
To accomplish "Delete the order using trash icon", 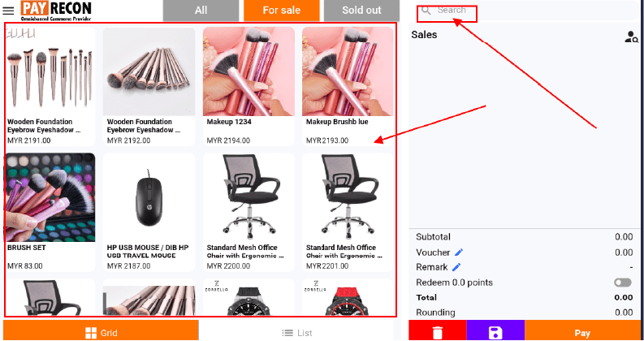I will (438, 330).
